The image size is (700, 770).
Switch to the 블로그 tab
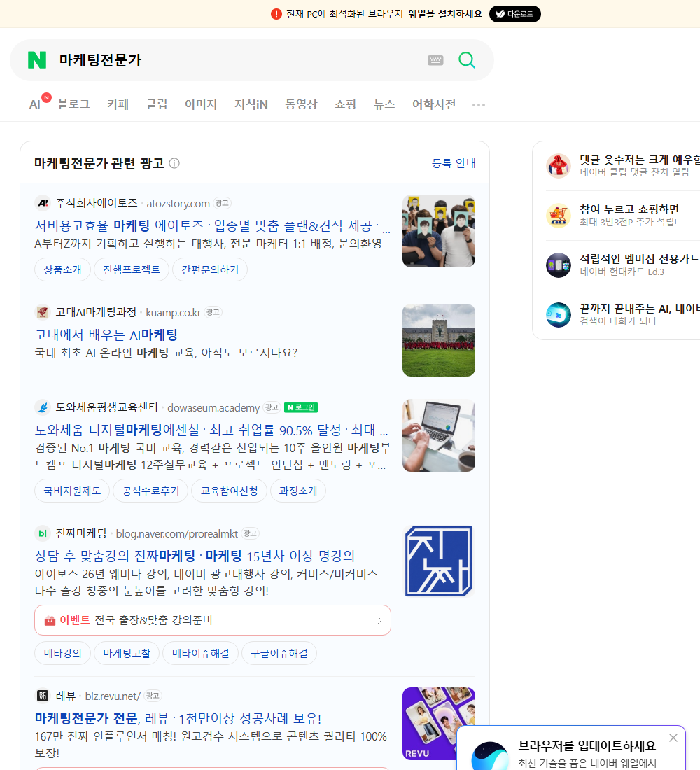pyautogui.click(x=73, y=104)
